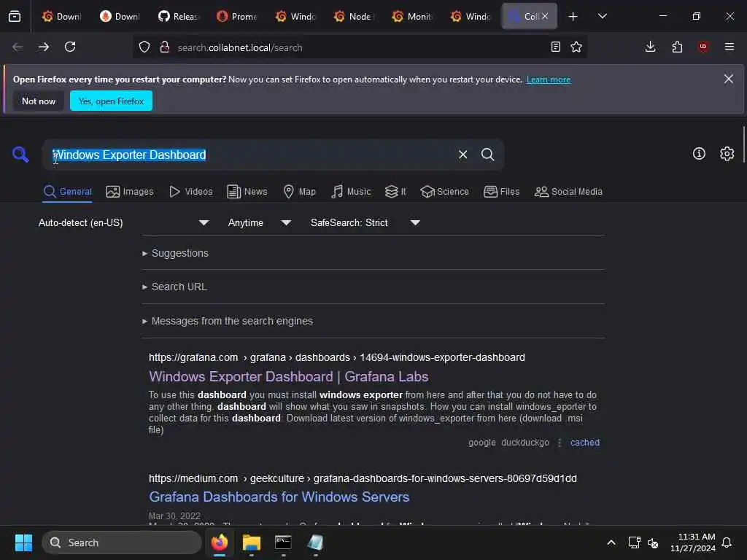Image resolution: width=747 pixels, height=560 pixels.
Task: Expand Messages from the search engines
Action: (x=228, y=321)
